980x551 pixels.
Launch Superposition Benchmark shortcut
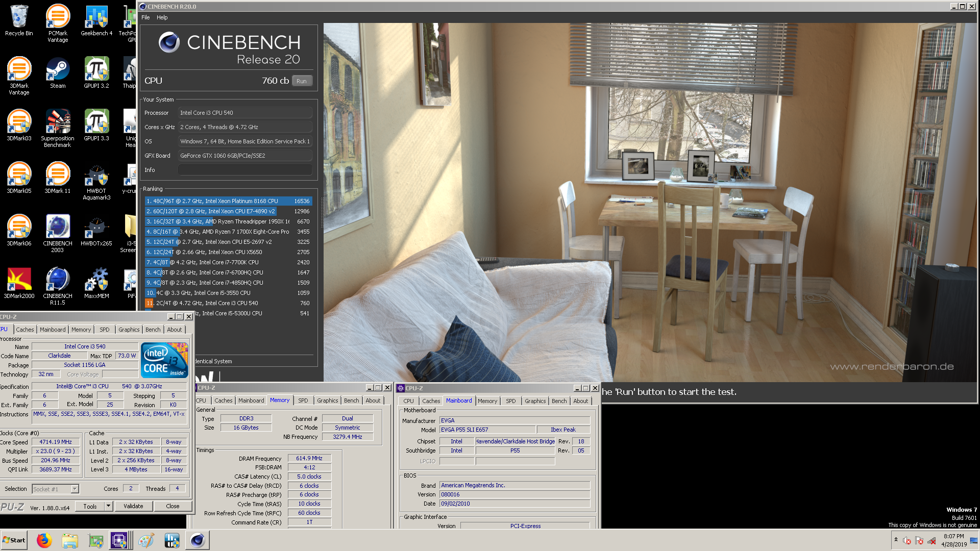pyautogui.click(x=58, y=128)
